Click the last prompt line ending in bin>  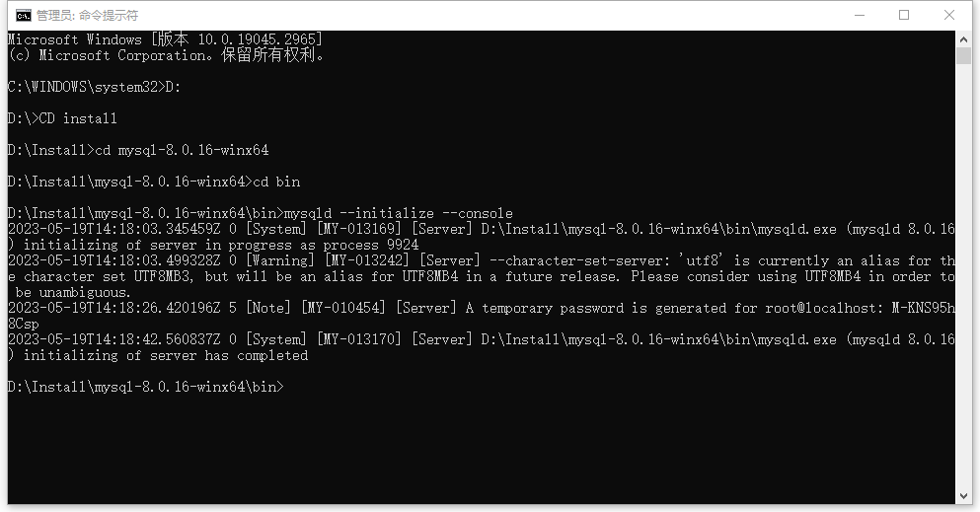click(x=145, y=387)
